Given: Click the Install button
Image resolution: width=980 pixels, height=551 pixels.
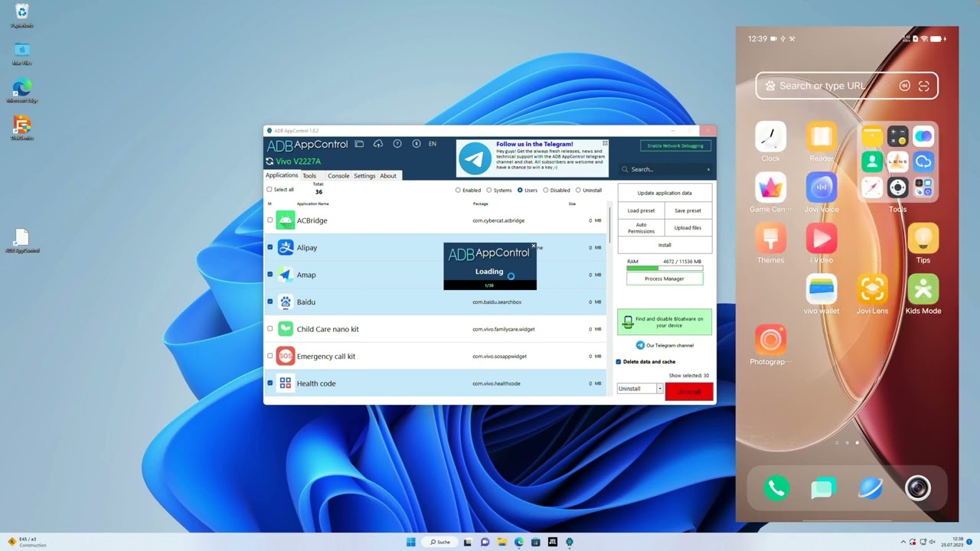Looking at the screenshot, I should [665, 245].
